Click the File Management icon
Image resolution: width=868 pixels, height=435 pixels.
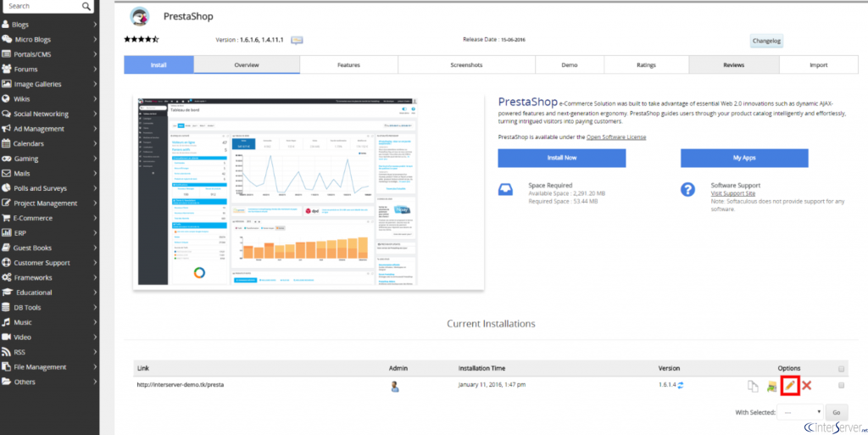[6, 366]
